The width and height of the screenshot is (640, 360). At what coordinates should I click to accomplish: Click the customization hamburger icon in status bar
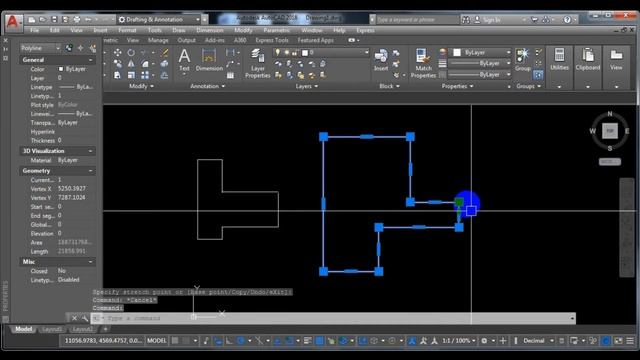630,340
